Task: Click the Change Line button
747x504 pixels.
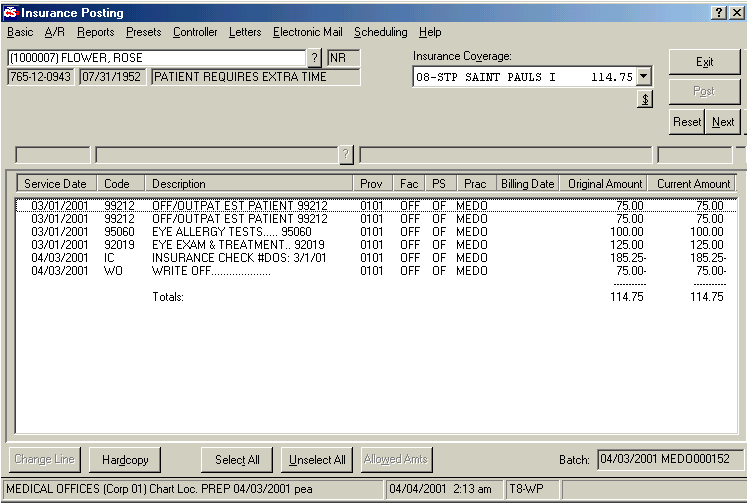Action: (x=45, y=459)
